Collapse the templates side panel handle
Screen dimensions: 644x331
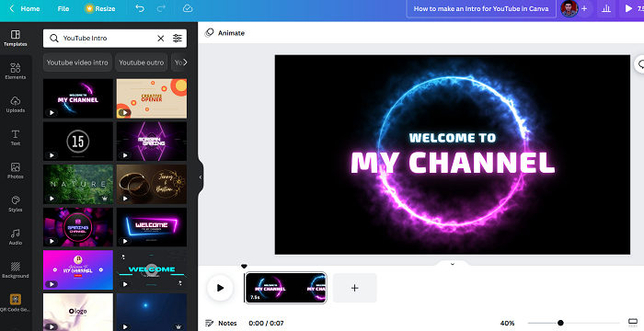coord(201,177)
